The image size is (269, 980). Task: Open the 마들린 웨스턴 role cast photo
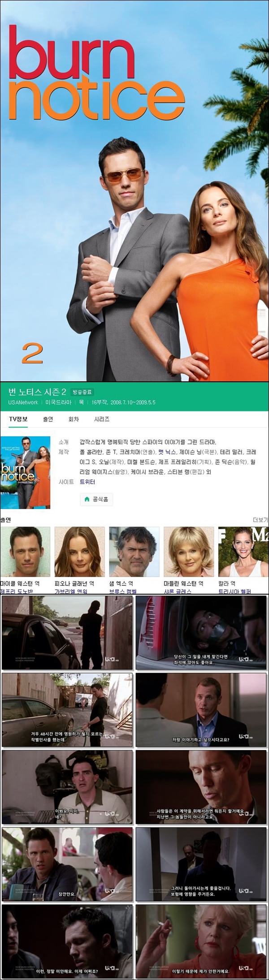point(189,552)
